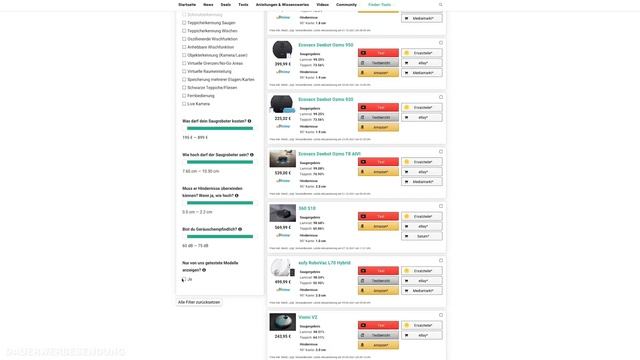Open Ersatzteile for Deebot Ozmo 920
The width and height of the screenshot is (640, 360).
point(422,107)
